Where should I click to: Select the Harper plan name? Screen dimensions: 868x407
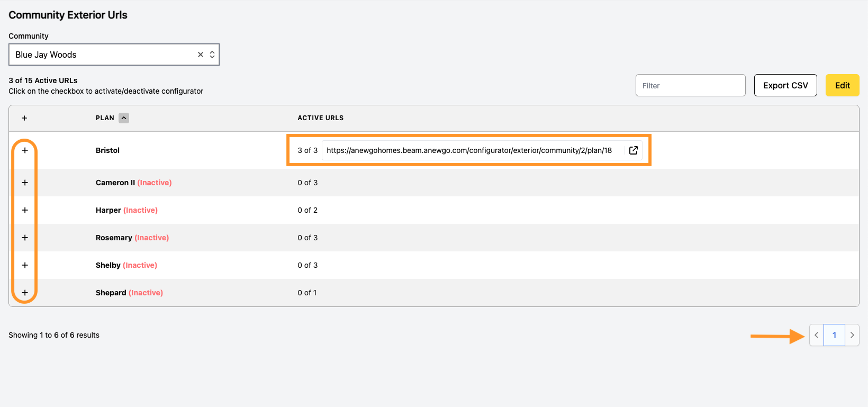point(108,210)
